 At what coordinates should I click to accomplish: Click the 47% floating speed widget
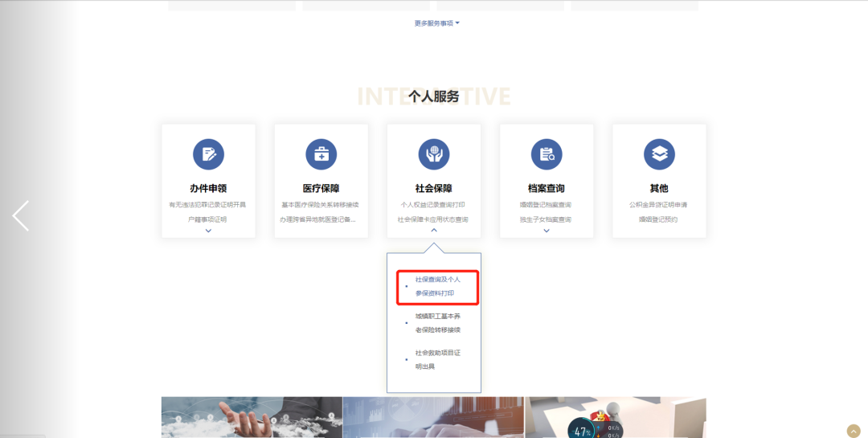pyautogui.click(x=596, y=428)
